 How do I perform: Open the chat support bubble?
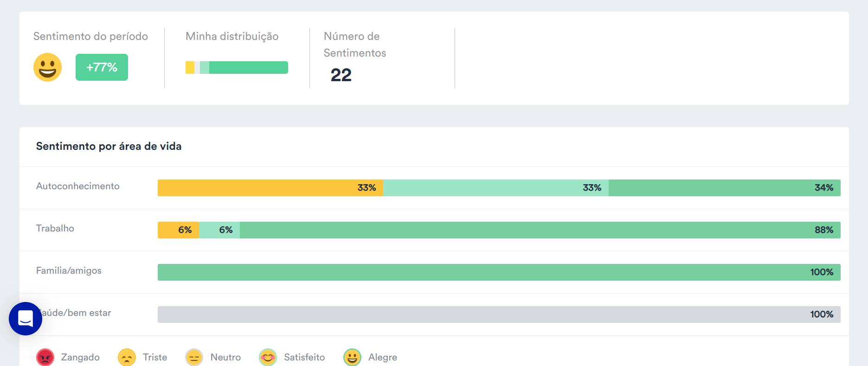coord(26,319)
